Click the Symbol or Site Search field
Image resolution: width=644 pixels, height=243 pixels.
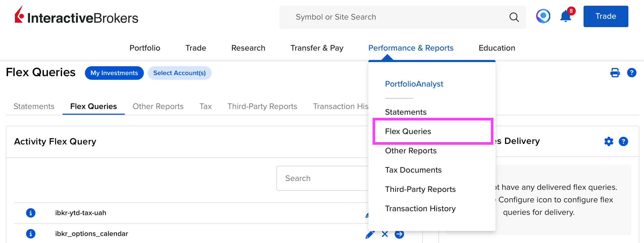(x=402, y=17)
